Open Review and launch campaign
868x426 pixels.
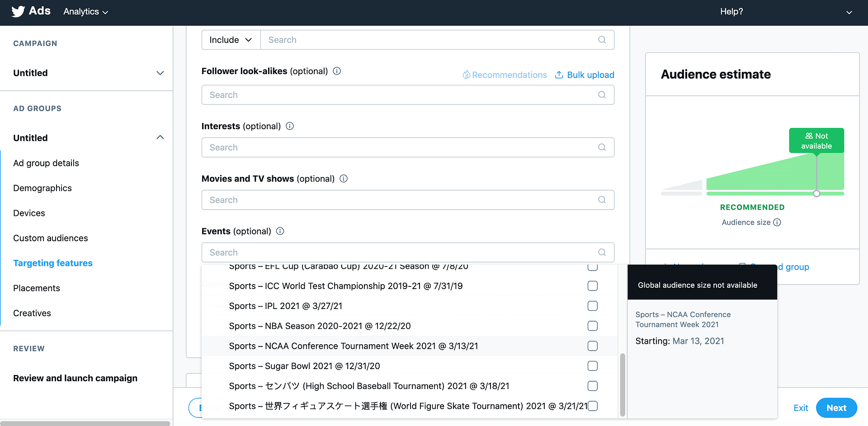(75, 378)
